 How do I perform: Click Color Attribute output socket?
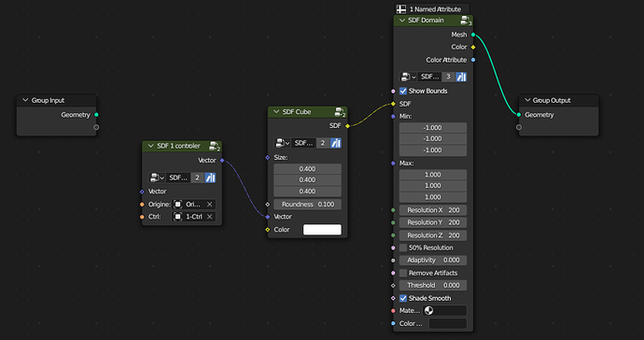coord(473,60)
